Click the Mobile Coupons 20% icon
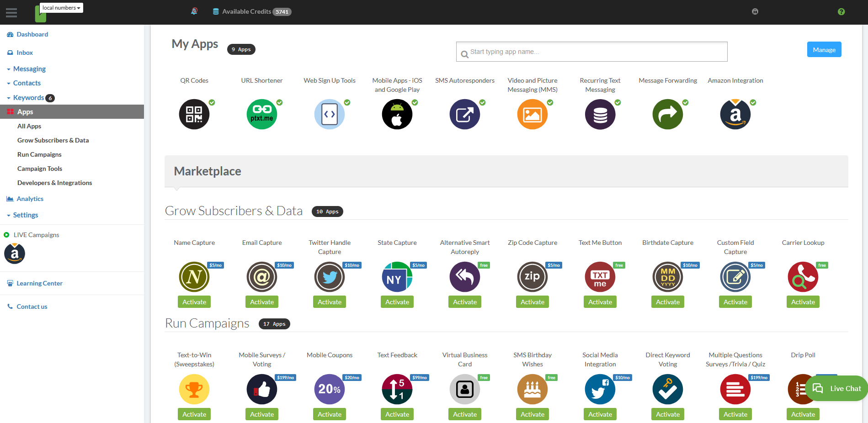Viewport: 868px width, 423px height. [x=329, y=389]
